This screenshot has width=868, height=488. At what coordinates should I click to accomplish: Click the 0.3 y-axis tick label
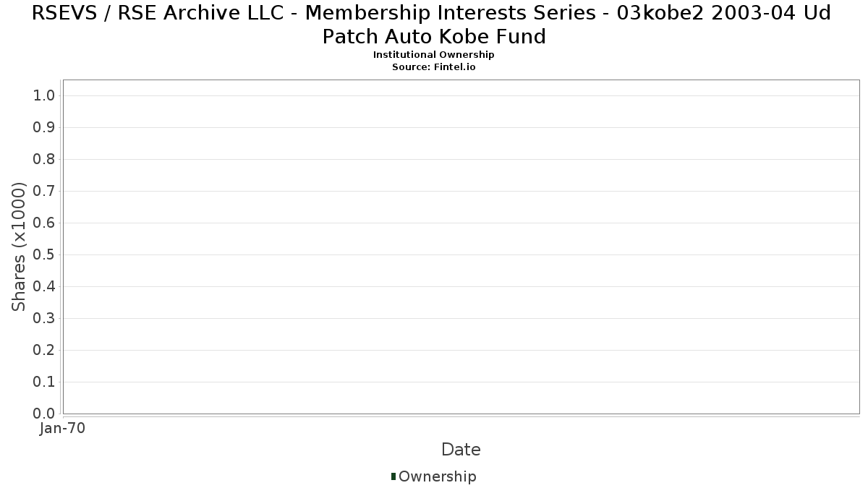[45, 319]
